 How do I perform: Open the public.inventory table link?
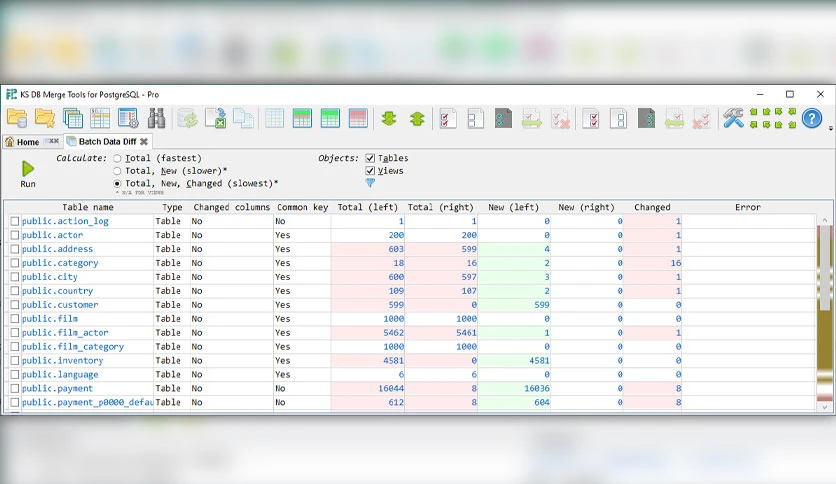coord(62,360)
